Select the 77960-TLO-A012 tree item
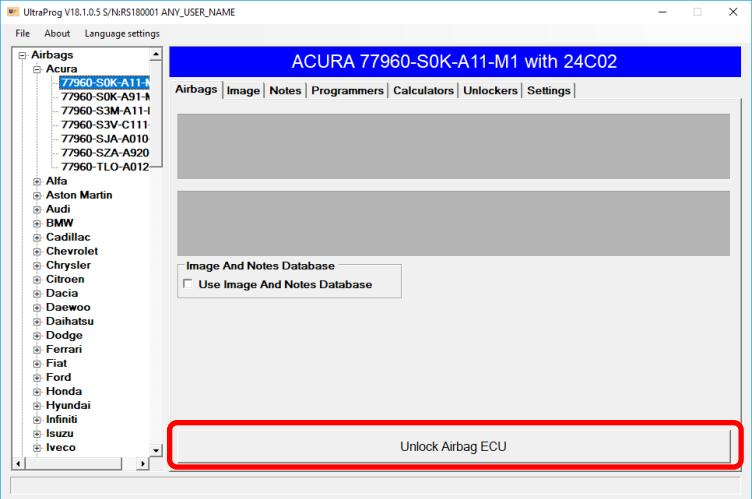The width and height of the screenshot is (752, 499). 105,166
